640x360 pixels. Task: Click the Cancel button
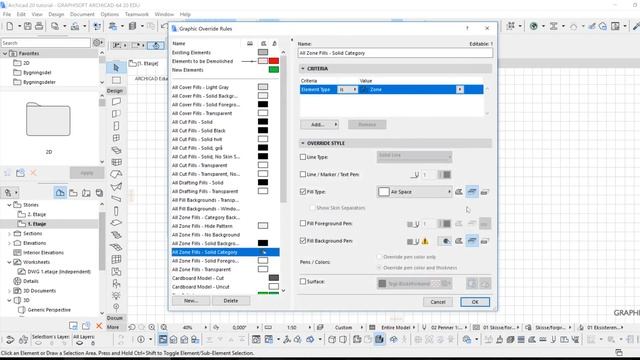click(x=438, y=302)
